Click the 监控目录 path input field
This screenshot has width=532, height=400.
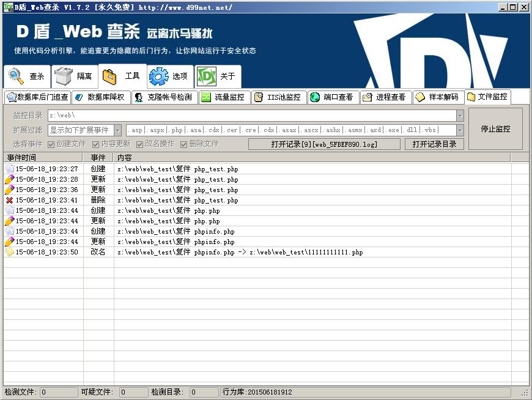point(252,116)
